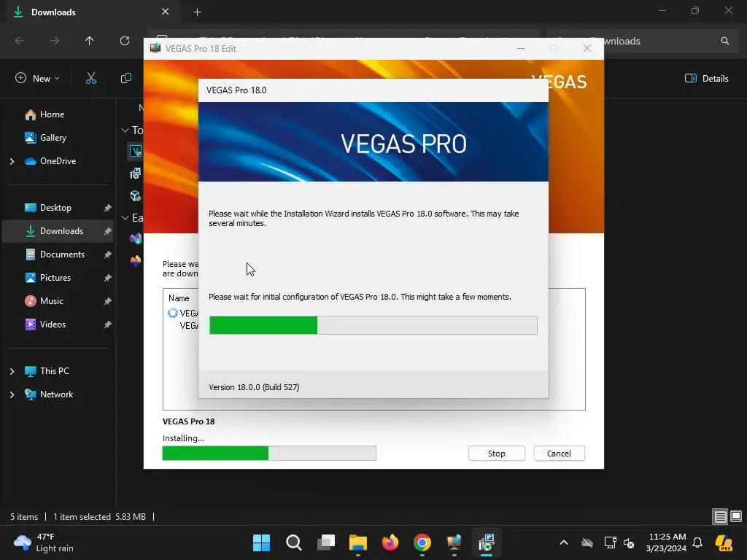This screenshot has width=747, height=560.
Task: Click Stop button in VEGAS installer
Action: (496, 454)
